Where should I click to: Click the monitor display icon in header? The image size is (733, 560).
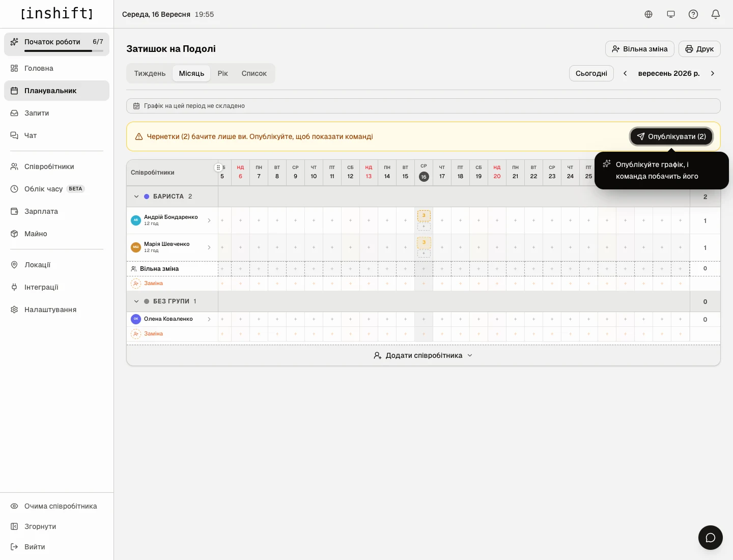pyautogui.click(x=671, y=14)
